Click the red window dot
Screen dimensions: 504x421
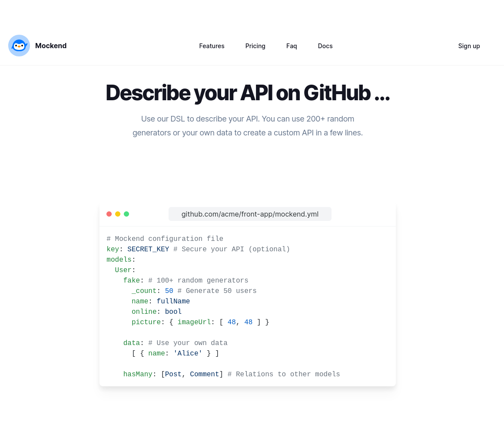[109, 214]
